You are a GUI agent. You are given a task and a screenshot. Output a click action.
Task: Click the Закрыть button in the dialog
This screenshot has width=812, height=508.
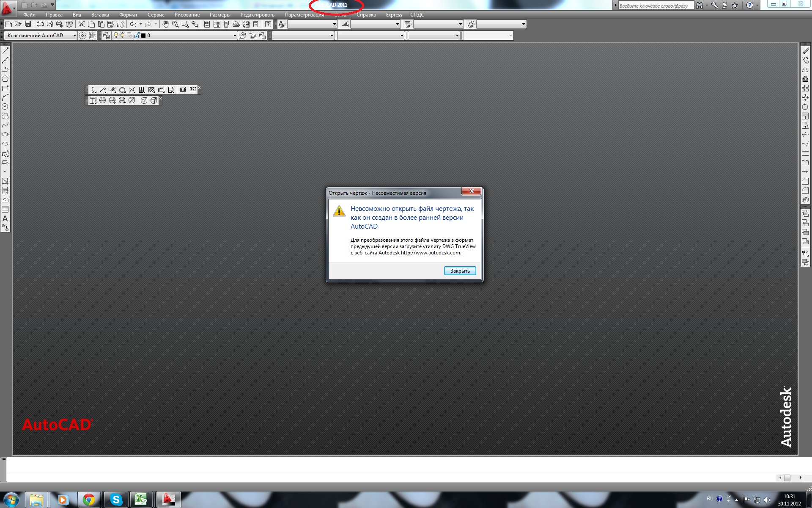tap(460, 271)
